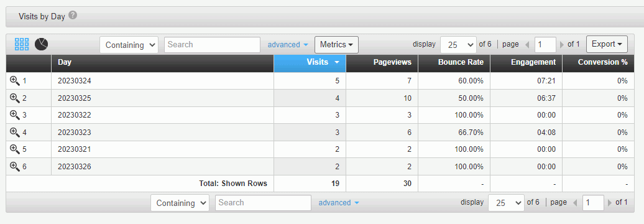Open the top Containing filter dropdown

click(129, 45)
